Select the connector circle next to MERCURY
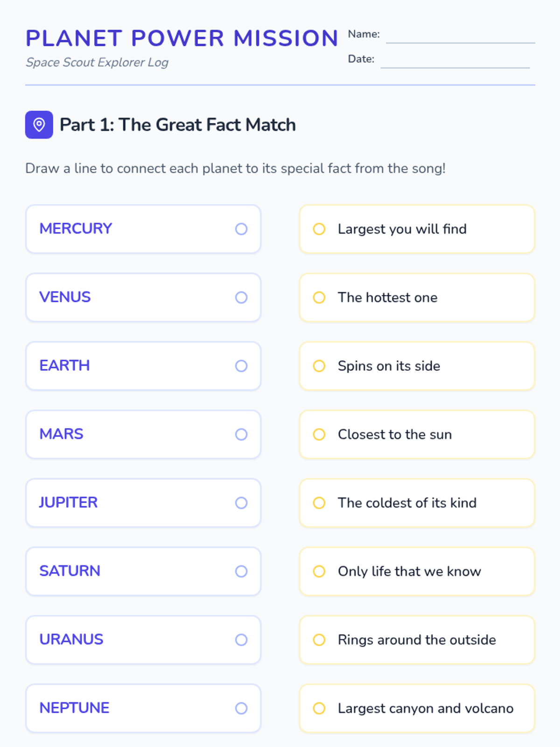 (x=241, y=229)
